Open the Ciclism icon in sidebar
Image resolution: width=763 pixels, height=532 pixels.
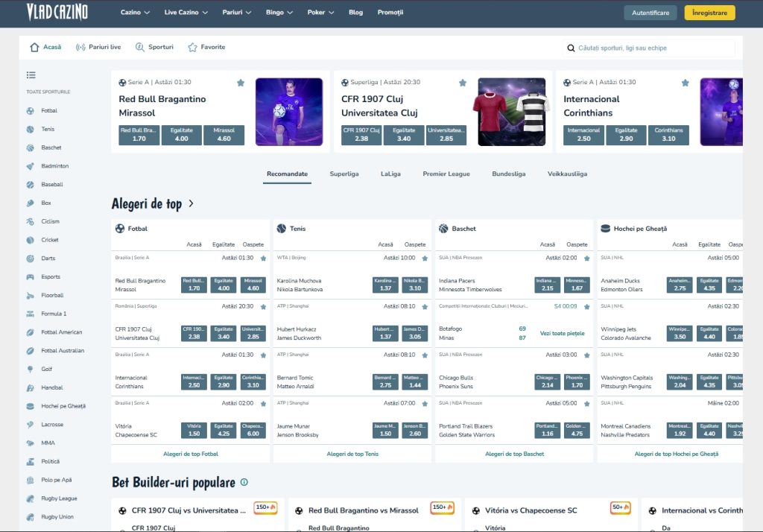(x=30, y=221)
